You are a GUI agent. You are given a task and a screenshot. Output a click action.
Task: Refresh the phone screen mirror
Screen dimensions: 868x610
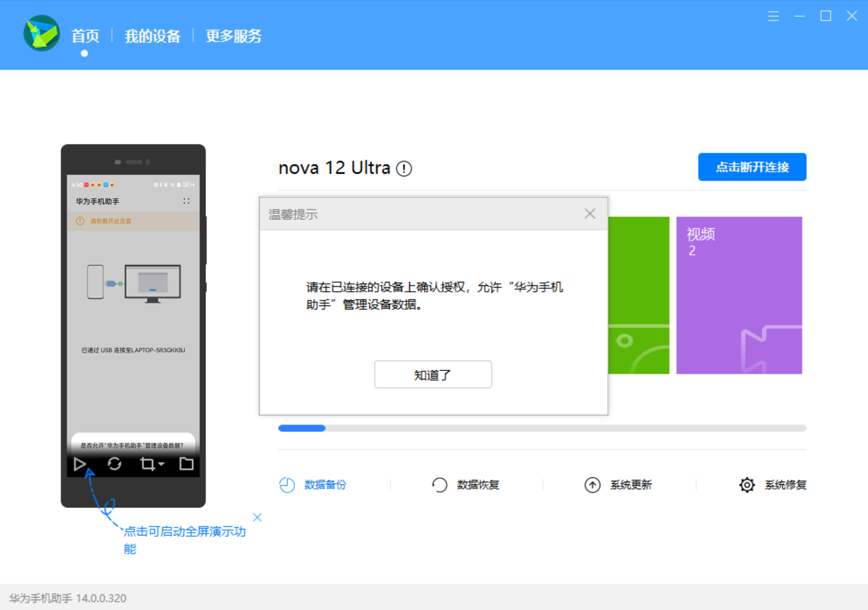tap(115, 464)
